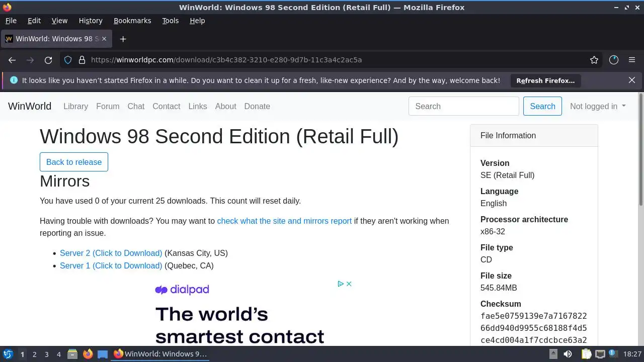
Task: Download from Server 2 (Kansas City)
Action: pyautogui.click(x=111, y=253)
